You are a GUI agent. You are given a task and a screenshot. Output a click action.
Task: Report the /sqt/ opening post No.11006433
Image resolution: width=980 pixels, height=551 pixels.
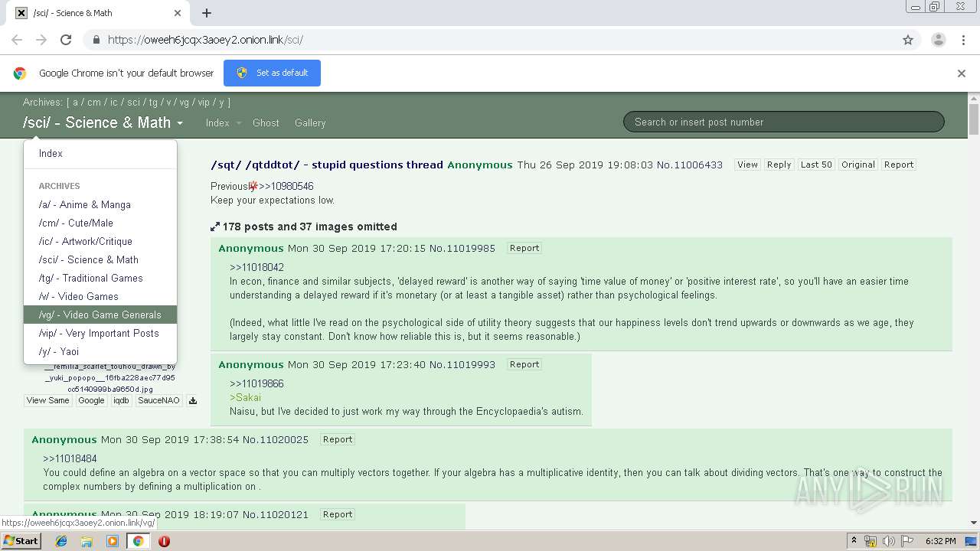pos(899,165)
